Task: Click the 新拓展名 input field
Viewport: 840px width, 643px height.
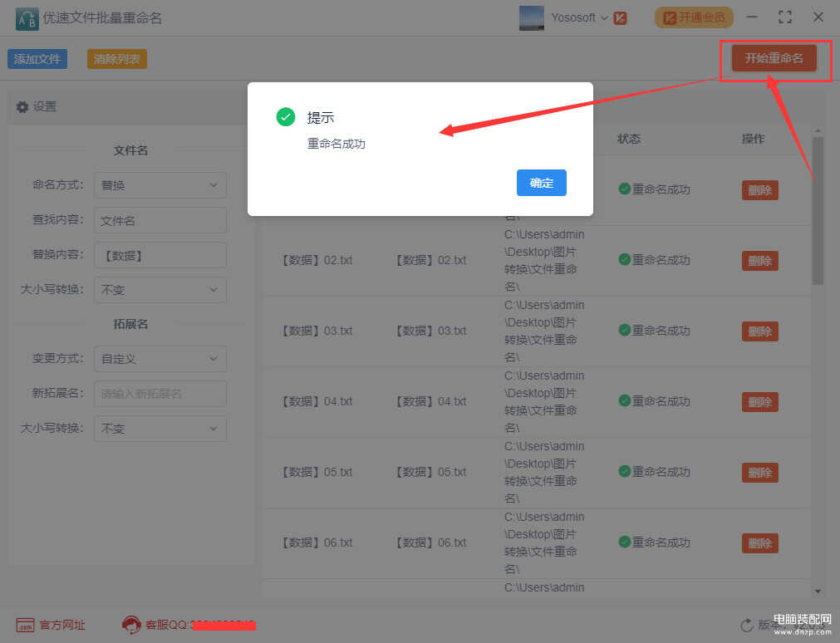Action: pos(160,394)
